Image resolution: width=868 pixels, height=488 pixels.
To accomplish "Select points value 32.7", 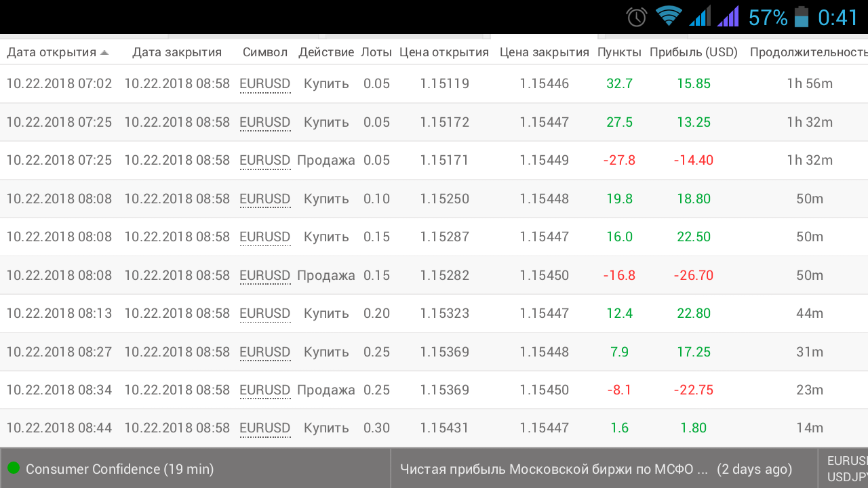I will 620,84.
